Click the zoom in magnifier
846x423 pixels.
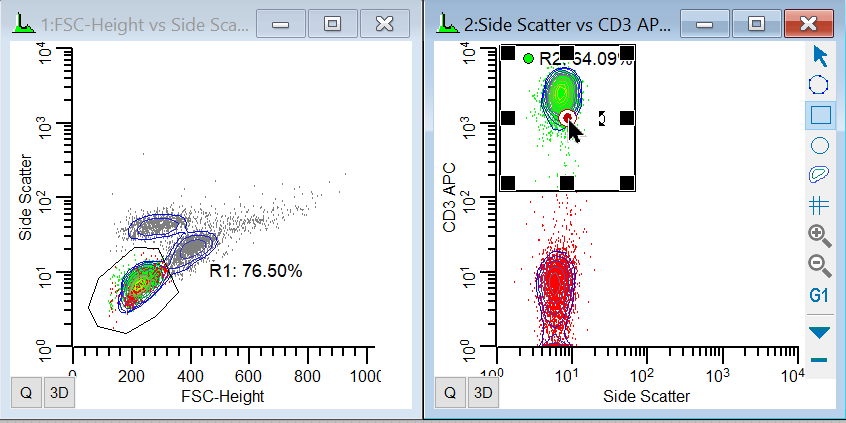[820, 235]
